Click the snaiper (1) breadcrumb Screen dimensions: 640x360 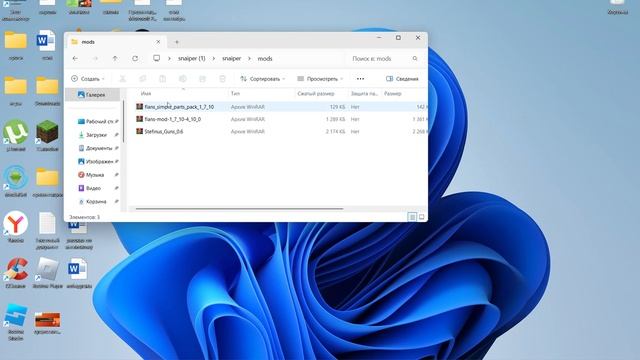coord(191,59)
